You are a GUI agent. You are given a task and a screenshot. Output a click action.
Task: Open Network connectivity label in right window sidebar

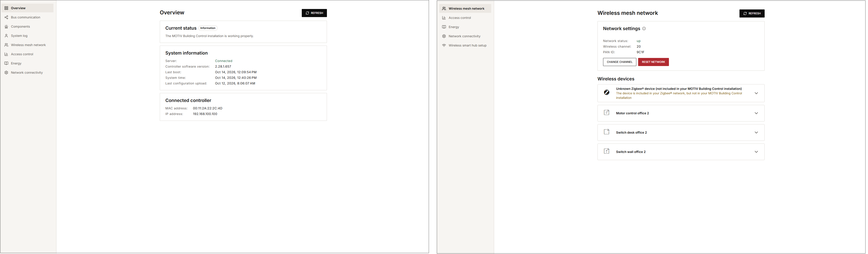click(x=464, y=36)
